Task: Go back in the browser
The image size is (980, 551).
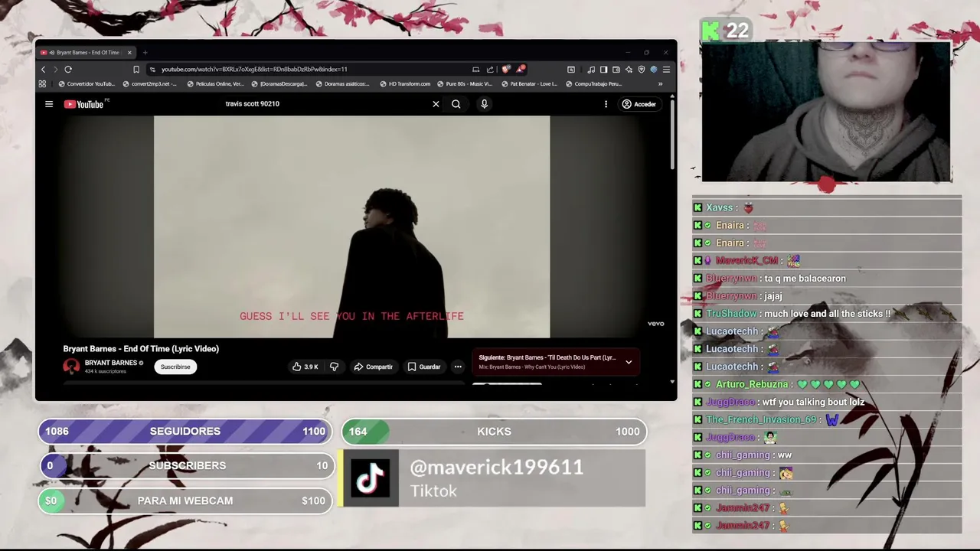Action: point(44,70)
